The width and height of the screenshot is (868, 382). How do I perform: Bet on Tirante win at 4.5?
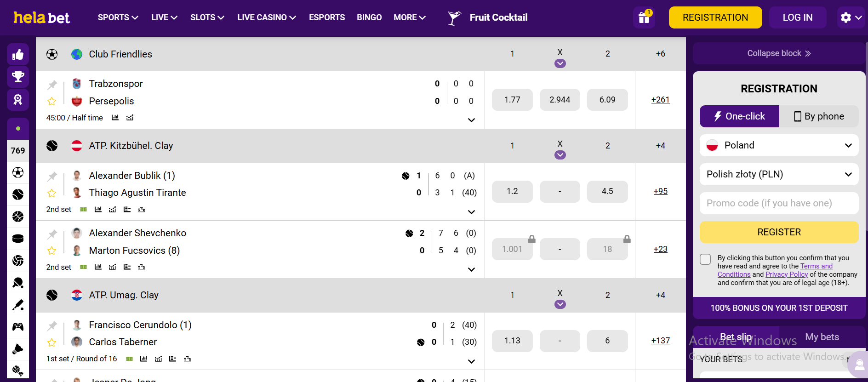coord(607,191)
